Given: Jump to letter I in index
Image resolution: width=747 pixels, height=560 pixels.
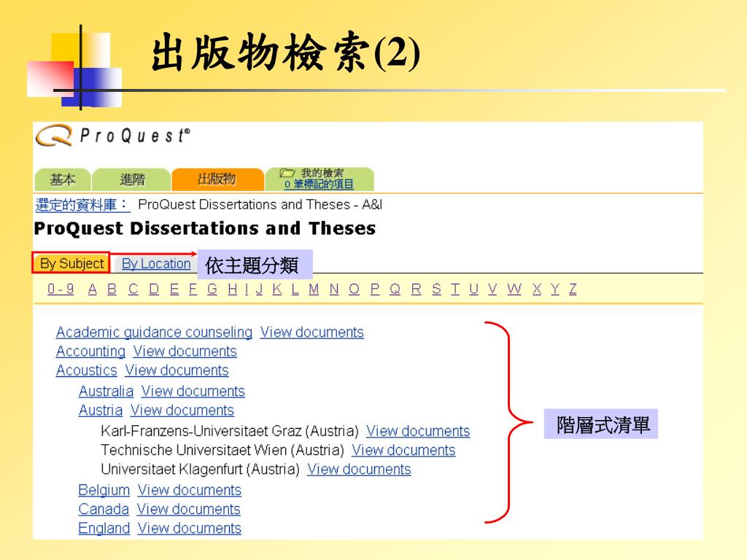Looking at the screenshot, I should pyautogui.click(x=247, y=289).
